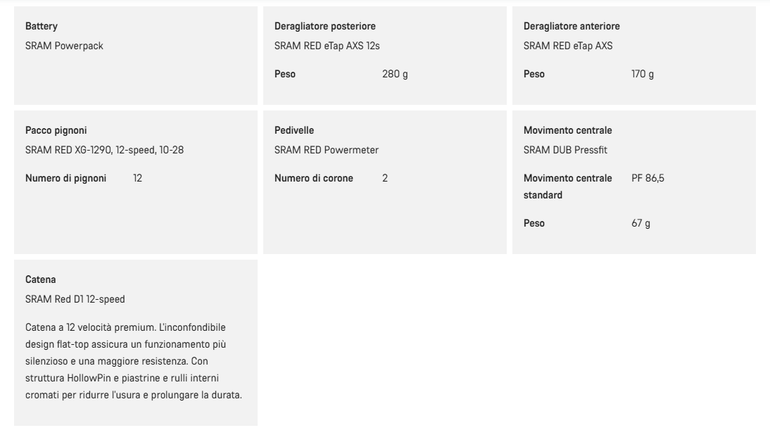Image resolution: width=770 pixels, height=430 pixels.
Task: Select the 280 g weight value
Action: pyautogui.click(x=395, y=74)
